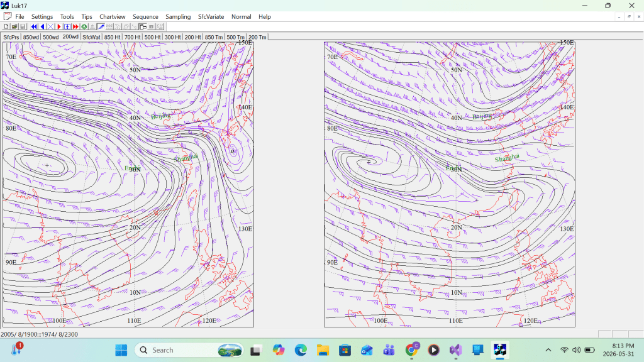644x362 pixels.
Task: Click Beijing label on right chart
Action: [x=482, y=116]
